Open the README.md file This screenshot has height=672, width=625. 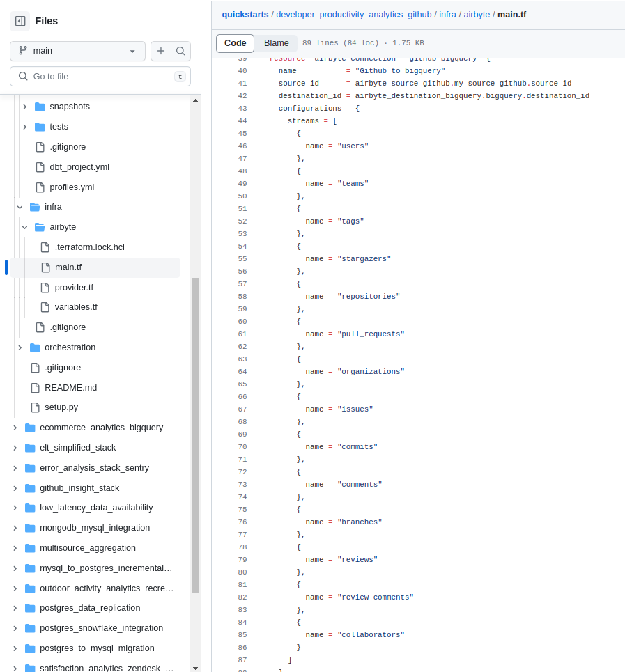pos(70,387)
